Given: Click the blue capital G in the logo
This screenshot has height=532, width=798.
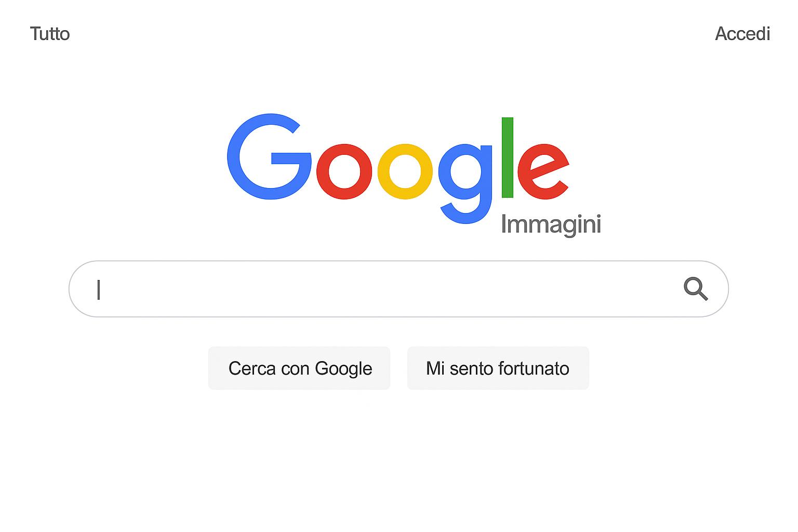Looking at the screenshot, I should 269,156.
